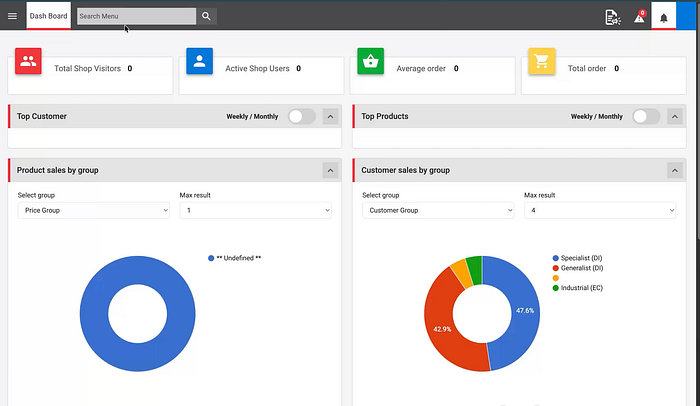Viewport: 700px width, 406px height.
Task: Click the Total order label
Action: (x=587, y=68)
